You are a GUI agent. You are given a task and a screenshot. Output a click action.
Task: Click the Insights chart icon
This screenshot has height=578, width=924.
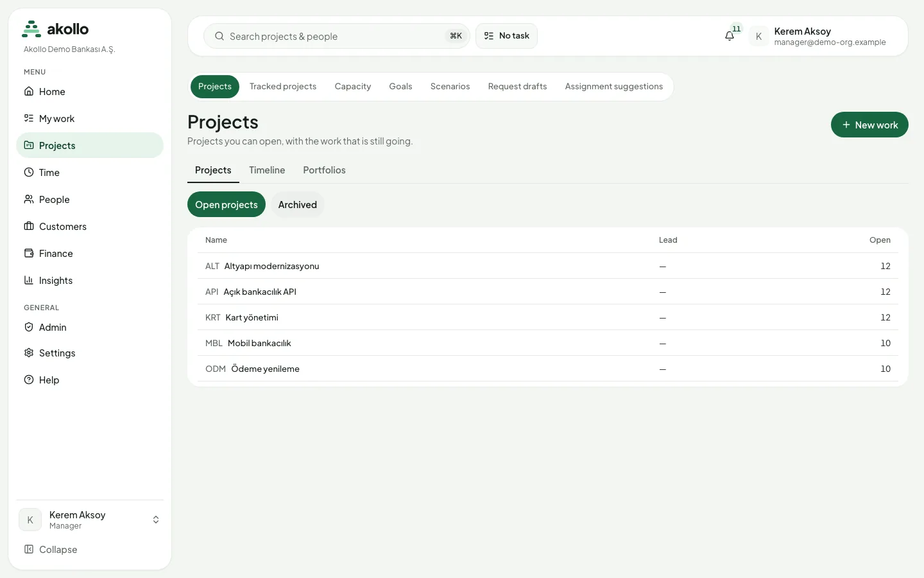(29, 280)
